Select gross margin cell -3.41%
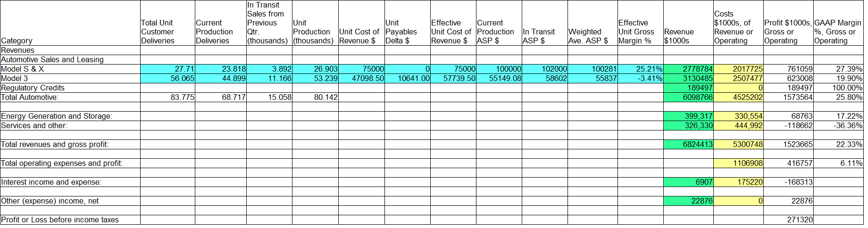 click(641, 79)
